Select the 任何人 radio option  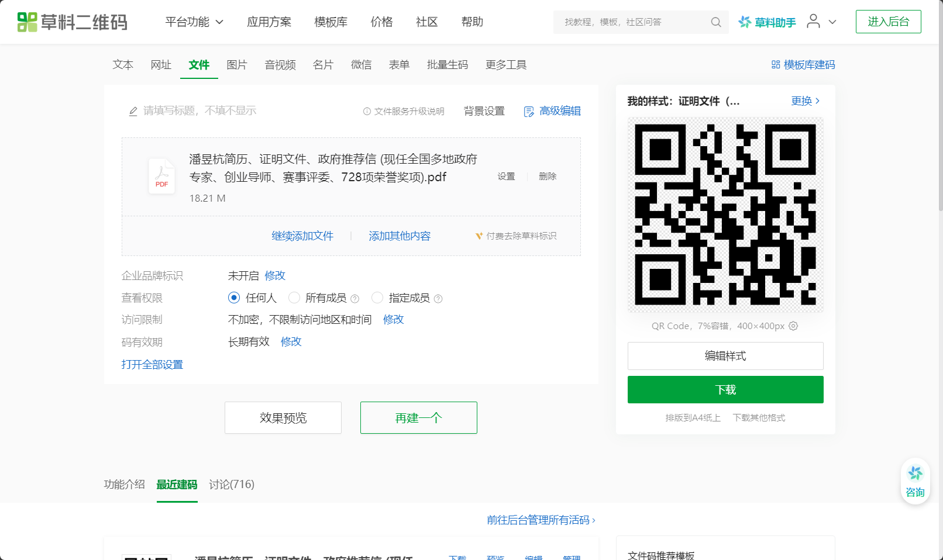click(234, 298)
